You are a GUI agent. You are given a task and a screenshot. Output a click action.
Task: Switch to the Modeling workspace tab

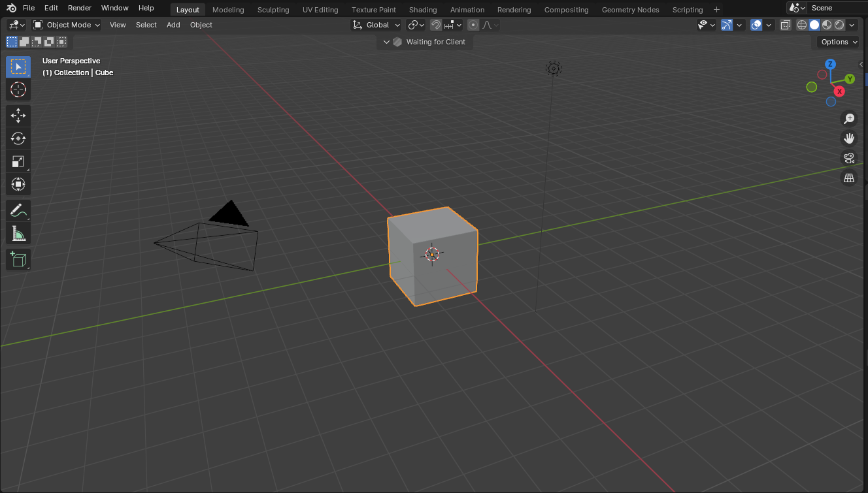228,10
